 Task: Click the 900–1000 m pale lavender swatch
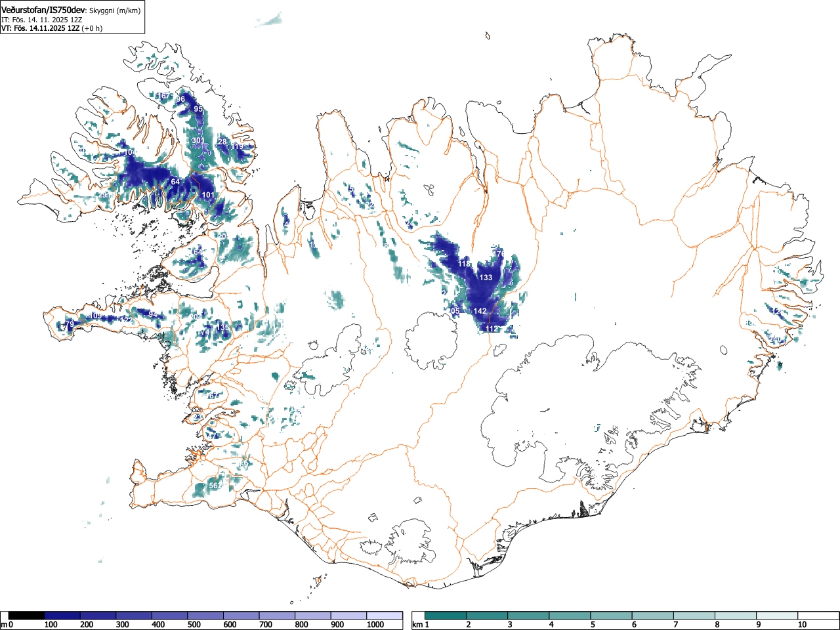(348, 616)
